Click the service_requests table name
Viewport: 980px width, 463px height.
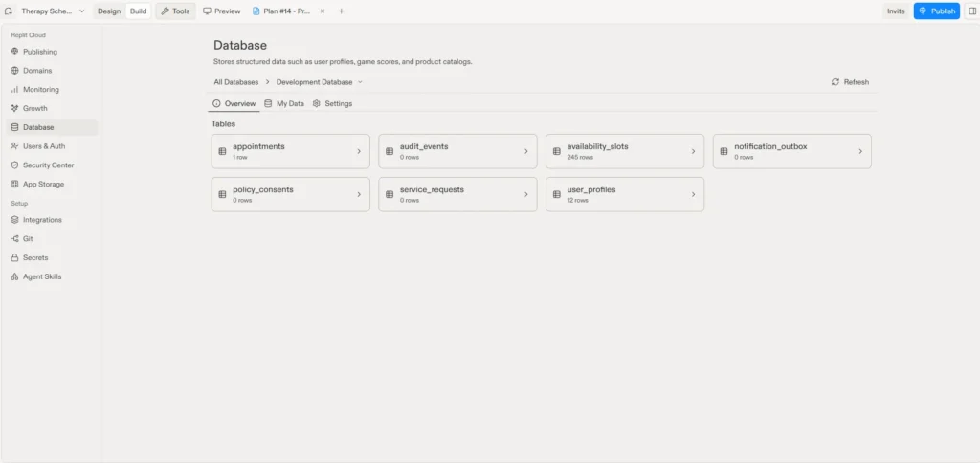432,189
